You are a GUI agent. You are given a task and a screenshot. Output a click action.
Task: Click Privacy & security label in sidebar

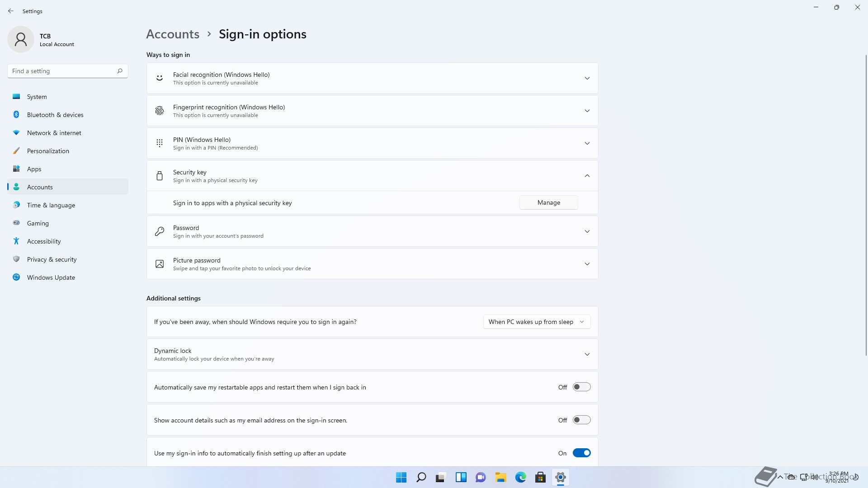coord(52,259)
